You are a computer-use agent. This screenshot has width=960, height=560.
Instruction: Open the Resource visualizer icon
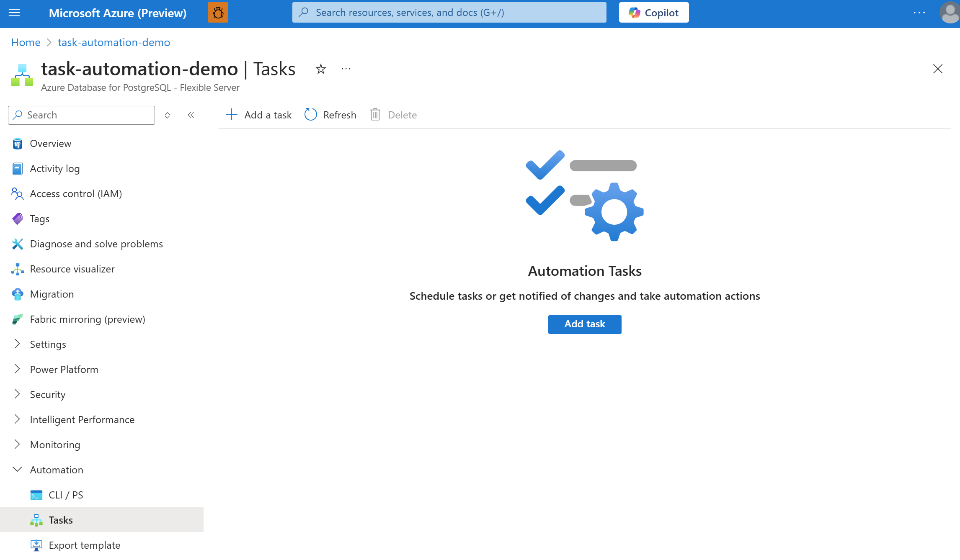tap(17, 269)
